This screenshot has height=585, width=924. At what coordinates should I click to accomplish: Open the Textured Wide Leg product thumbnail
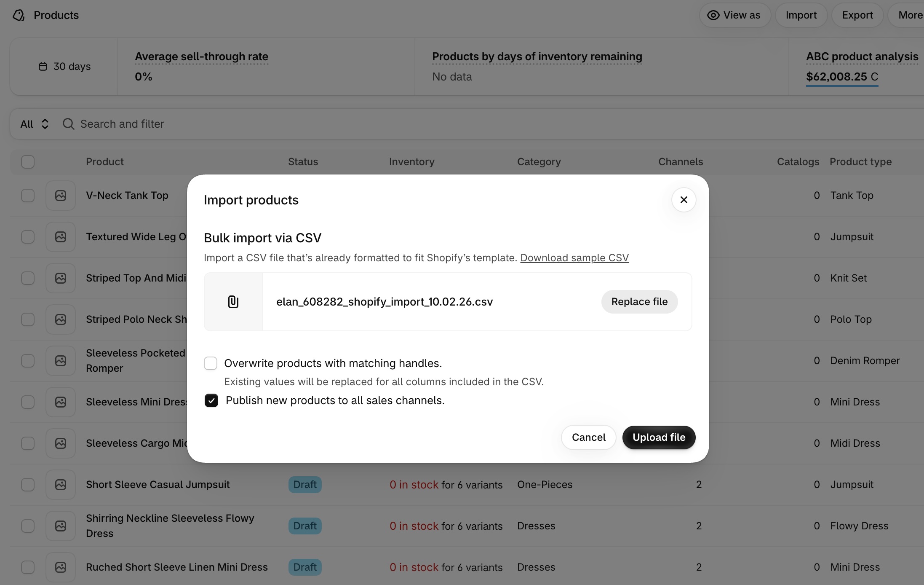tap(61, 237)
